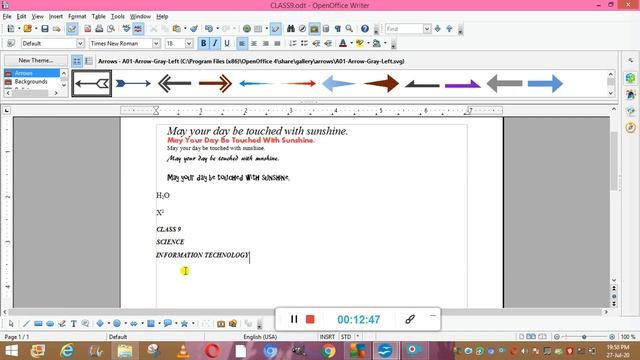
Task: Expand the Basic Shapes dropdown arrow
Action: tap(108, 324)
